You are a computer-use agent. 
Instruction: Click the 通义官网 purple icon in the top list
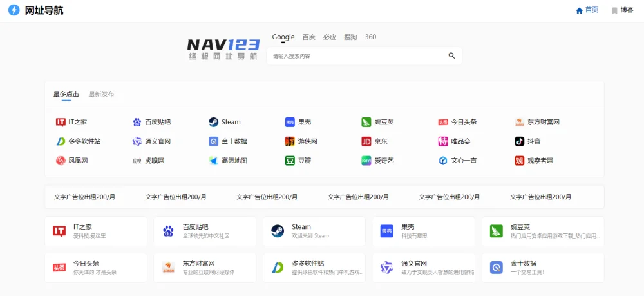pos(137,141)
